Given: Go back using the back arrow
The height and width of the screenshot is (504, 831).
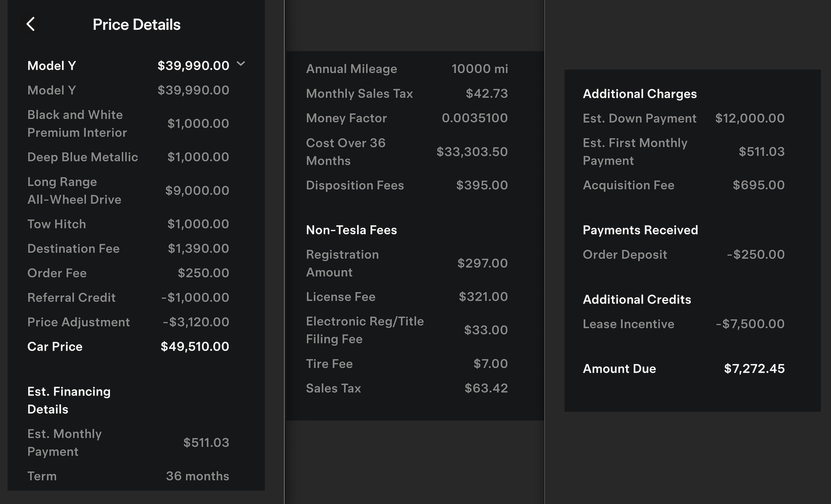Looking at the screenshot, I should 31,24.
